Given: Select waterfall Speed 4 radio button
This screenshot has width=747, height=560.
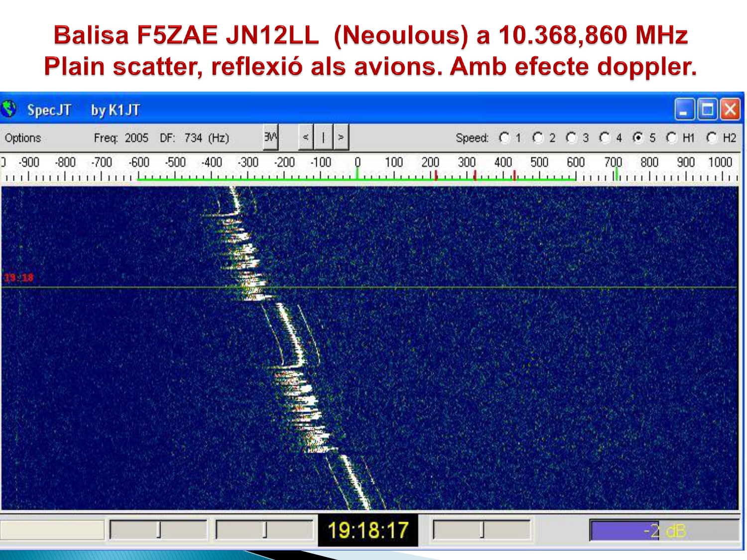Looking at the screenshot, I should click(605, 137).
